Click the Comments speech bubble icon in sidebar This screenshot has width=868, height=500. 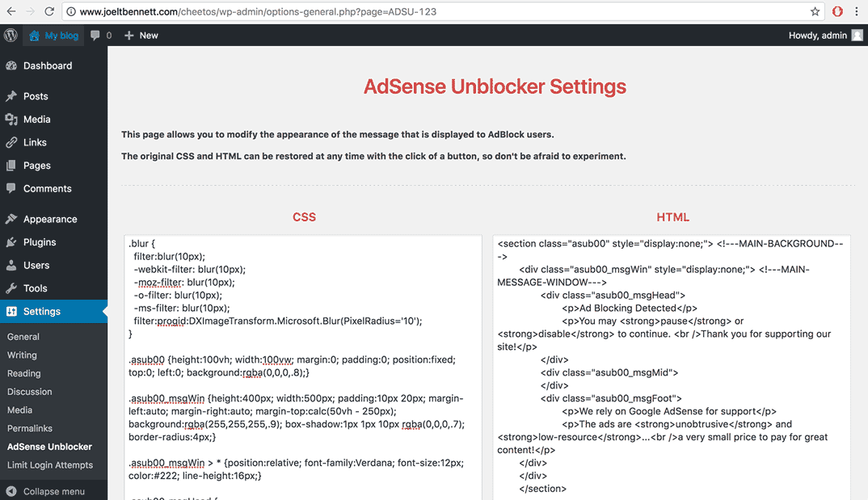coord(11,188)
